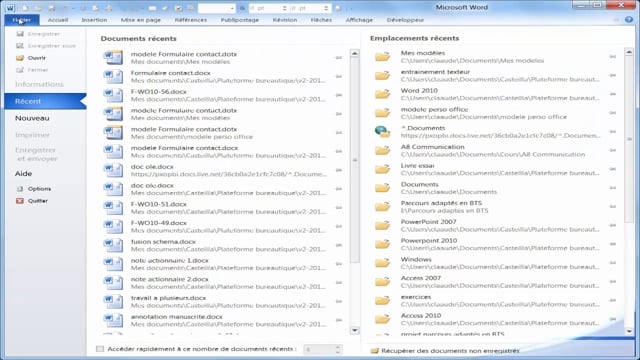
Task: Click the folder icon for Mes modèles
Action: pos(382,57)
